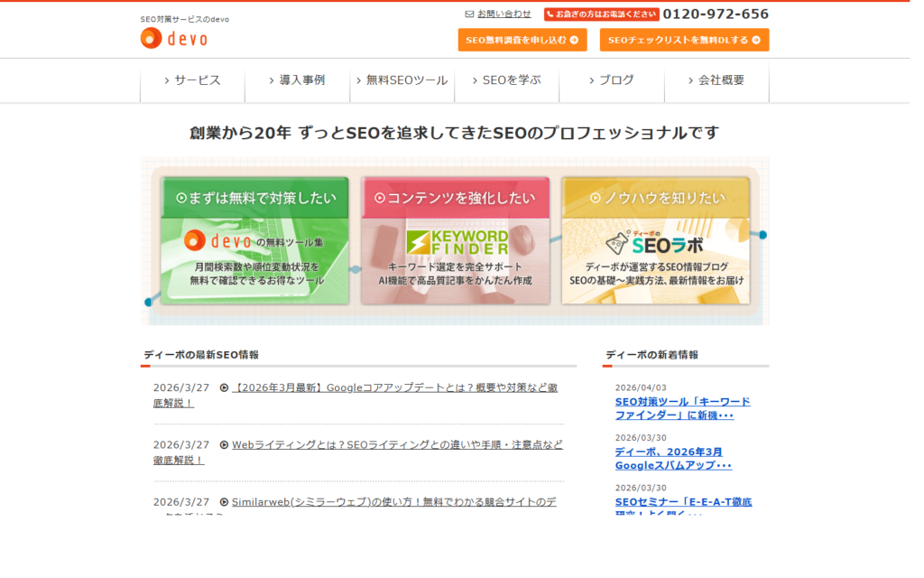Click the SEOラボ logo
This screenshot has width=924, height=578.
click(655, 242)
